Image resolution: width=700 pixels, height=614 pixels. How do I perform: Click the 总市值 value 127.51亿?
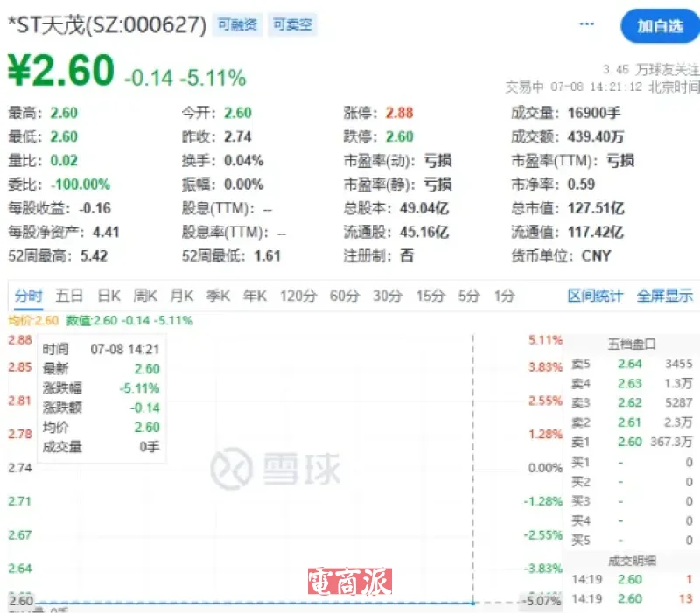click(596, 208)
